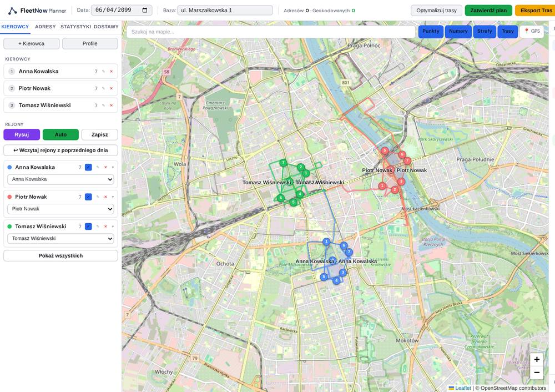Viewport: 555px width, 392px height.
Task: Edit the Tomasz Wiśniewski zone pencil icon
Action: [x=98, y=227]
